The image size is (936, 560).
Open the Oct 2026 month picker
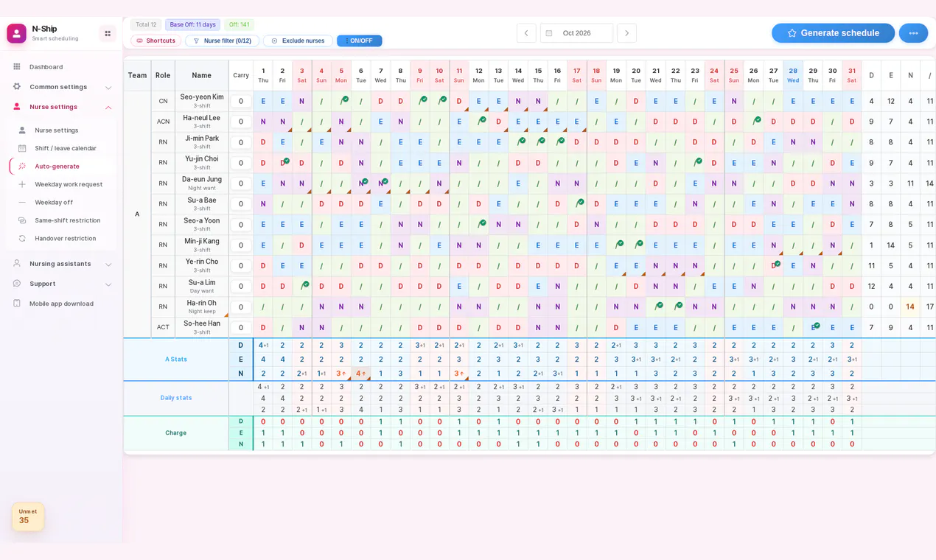click(x=576, y=33)
